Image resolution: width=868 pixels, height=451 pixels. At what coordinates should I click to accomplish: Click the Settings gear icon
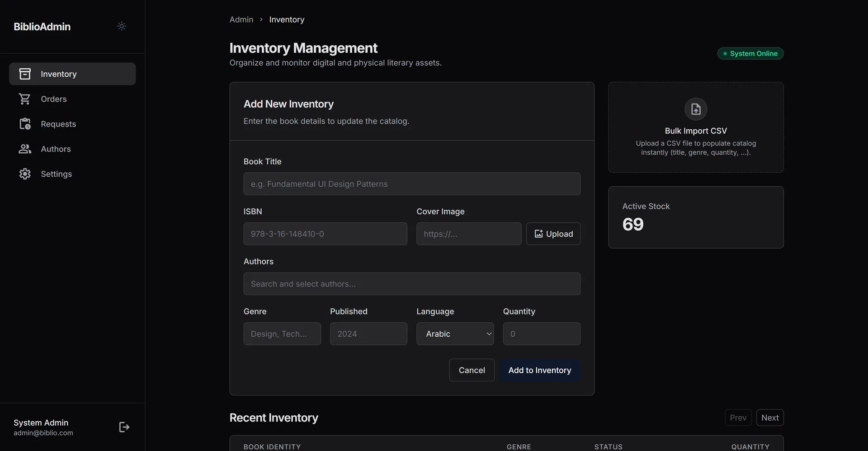(x=25, y=174)
